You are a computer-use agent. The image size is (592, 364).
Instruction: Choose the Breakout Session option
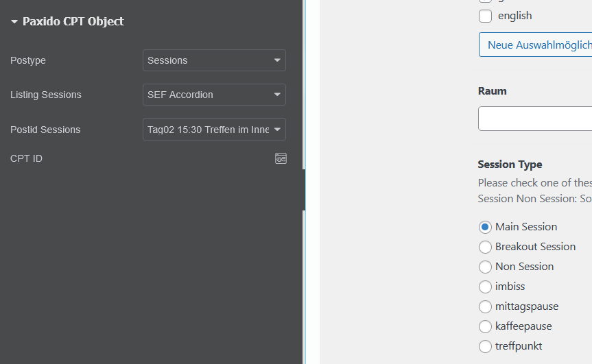point(485,247)
